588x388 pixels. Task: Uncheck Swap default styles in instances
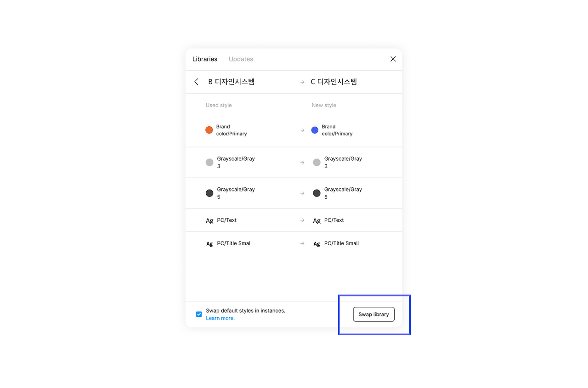click(199, 315)
